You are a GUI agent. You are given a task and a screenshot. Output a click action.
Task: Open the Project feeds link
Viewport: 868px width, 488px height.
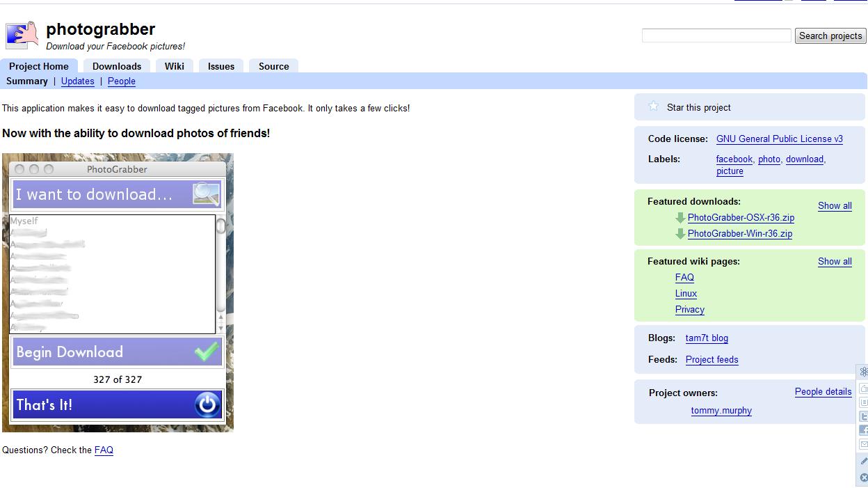(x=712, y=359)
